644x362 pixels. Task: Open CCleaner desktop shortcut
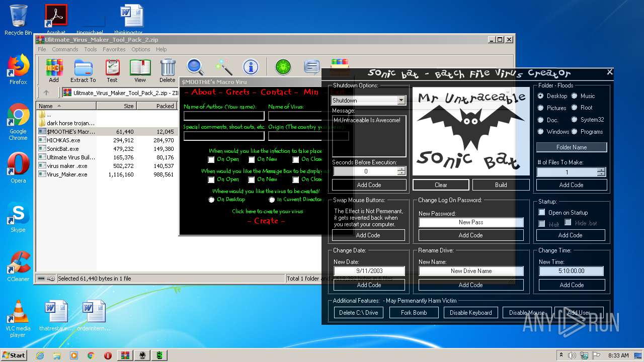(18, 266)
